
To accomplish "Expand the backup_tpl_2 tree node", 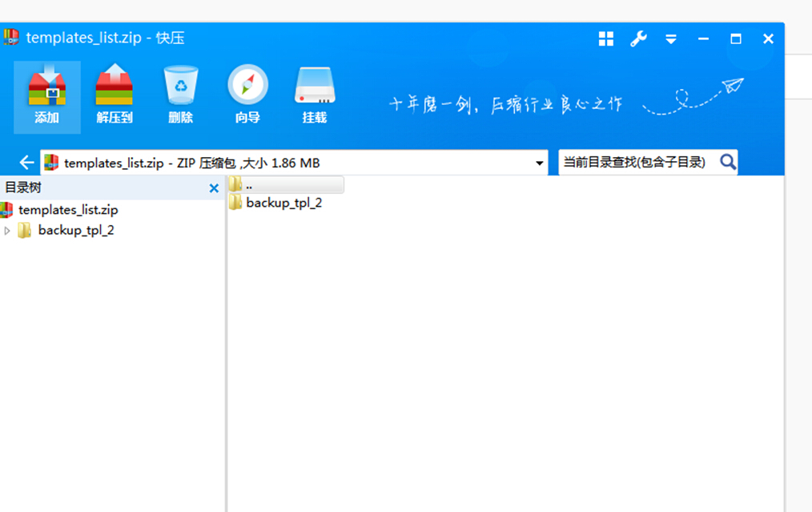I will (7, 231).
